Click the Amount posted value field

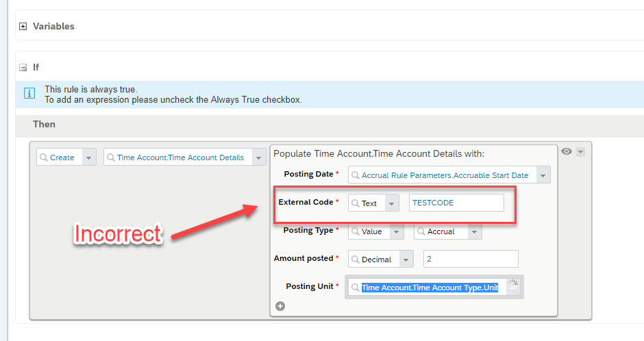point(471,259)
